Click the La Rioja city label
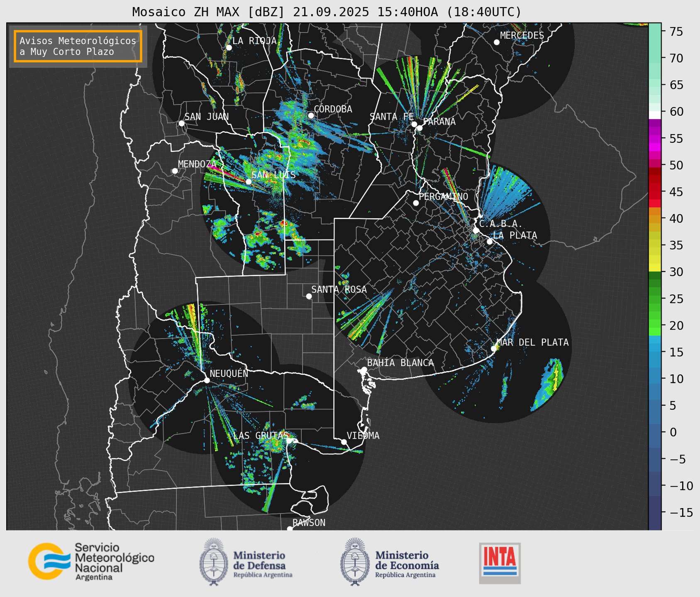 [x=254, y=41]
